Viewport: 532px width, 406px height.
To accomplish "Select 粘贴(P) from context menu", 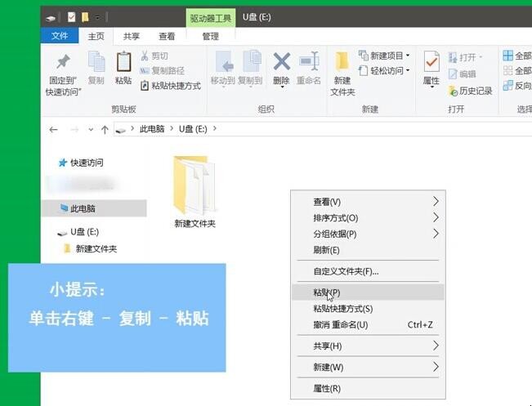I will pos(327,292).
